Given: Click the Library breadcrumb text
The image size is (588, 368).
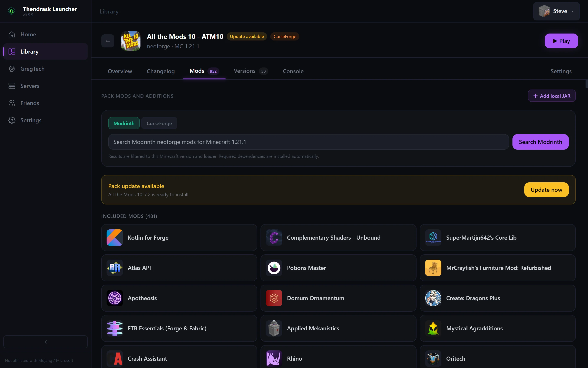Looking at the screenshot, I should pos(109,11).
